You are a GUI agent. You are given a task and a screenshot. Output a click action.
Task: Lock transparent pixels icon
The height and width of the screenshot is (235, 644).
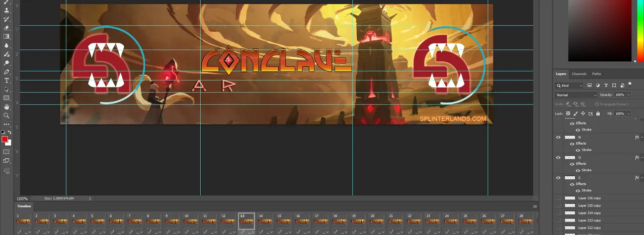click(x=569, y=114)
